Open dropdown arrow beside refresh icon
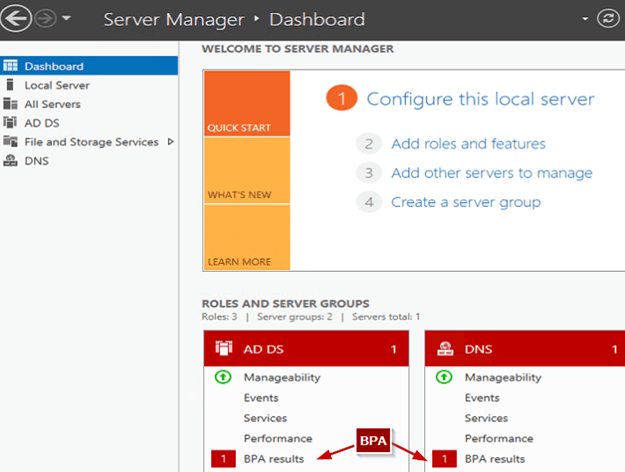Viewport: 625px width, 472px height. 585,18
